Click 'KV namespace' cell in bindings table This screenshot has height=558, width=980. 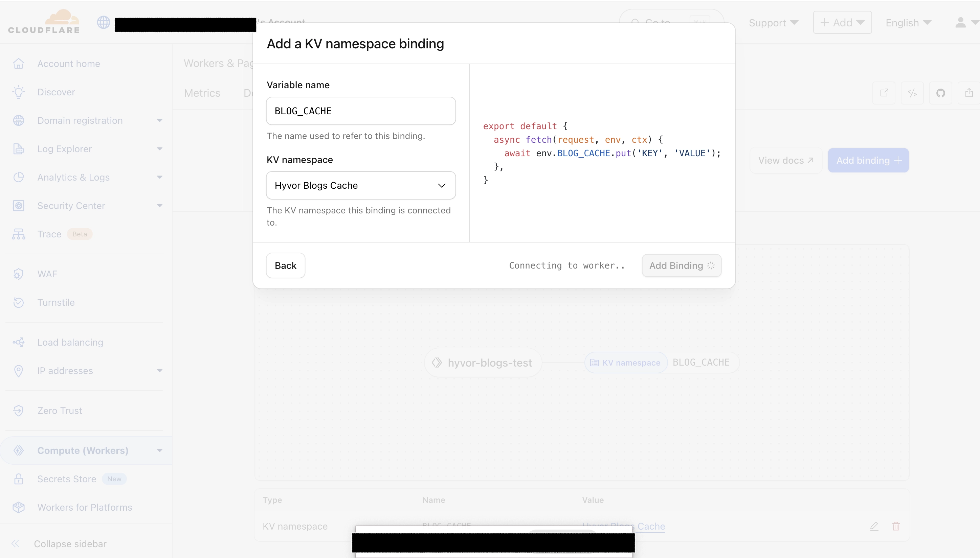click(x=295, y=526)
